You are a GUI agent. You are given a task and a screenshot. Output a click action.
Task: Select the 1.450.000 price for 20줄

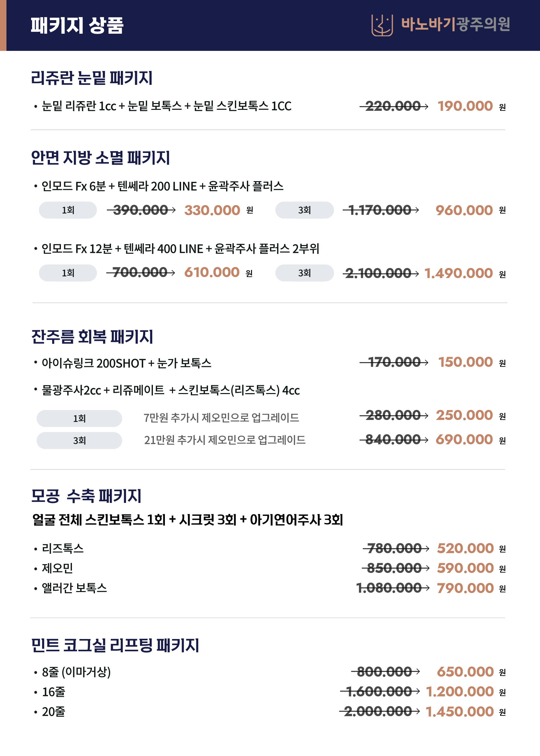460,712
